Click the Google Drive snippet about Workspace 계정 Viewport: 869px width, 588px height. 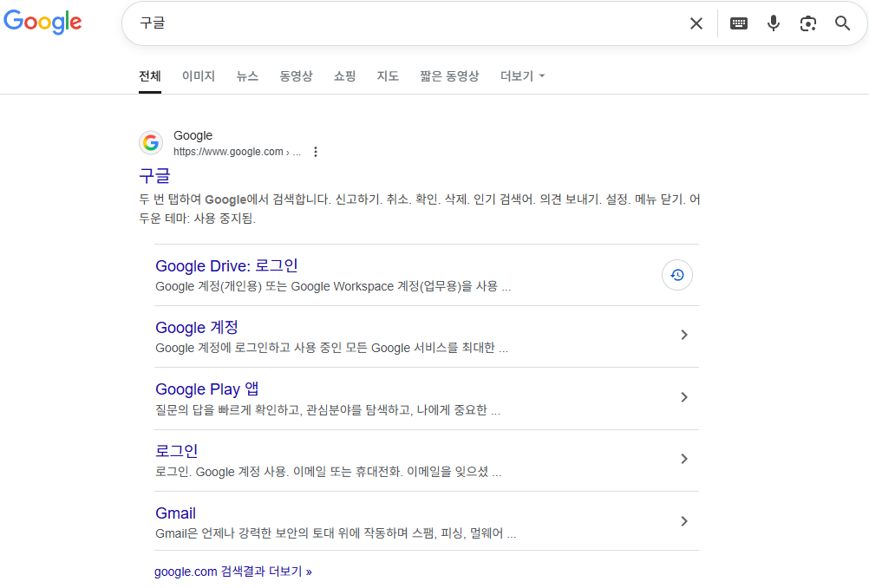(333, 286)
